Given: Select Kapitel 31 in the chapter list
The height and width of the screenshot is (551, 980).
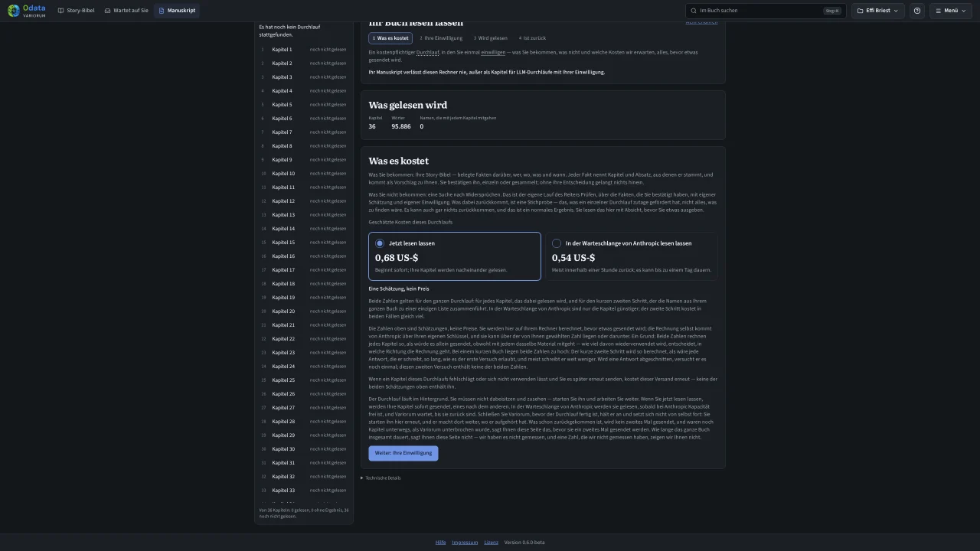Looking at the screenshot, I should tap(304, 463).
